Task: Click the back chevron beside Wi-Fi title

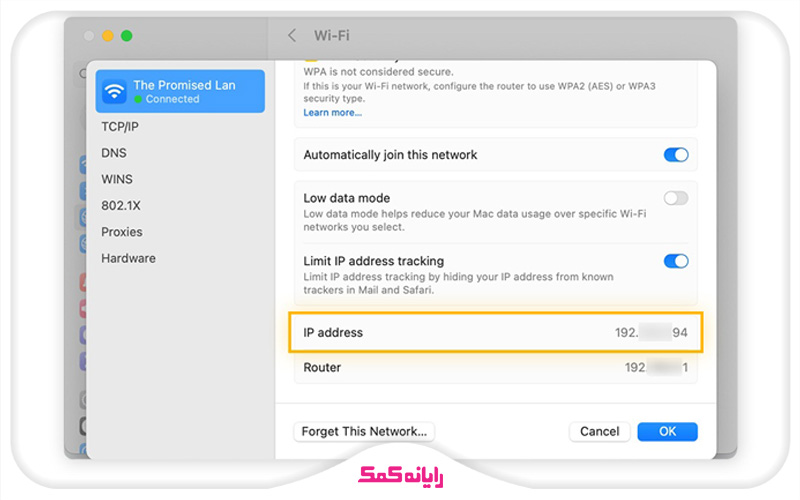Action: pos(292,35)
